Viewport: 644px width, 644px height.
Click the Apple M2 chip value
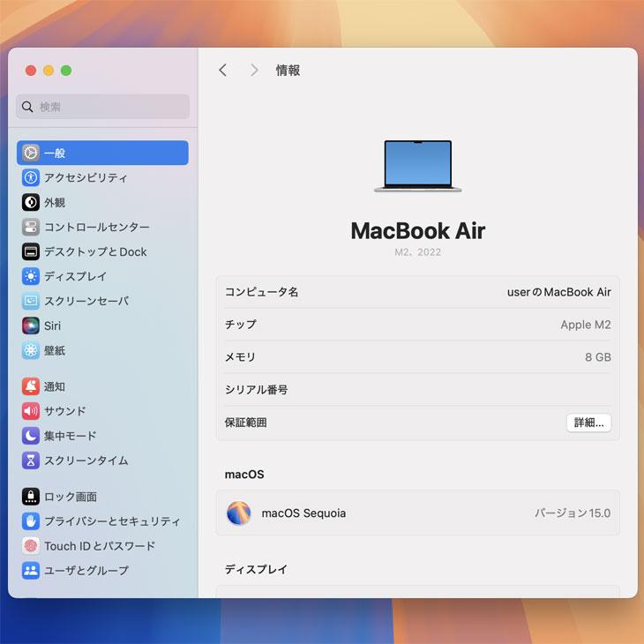[586, 325]
